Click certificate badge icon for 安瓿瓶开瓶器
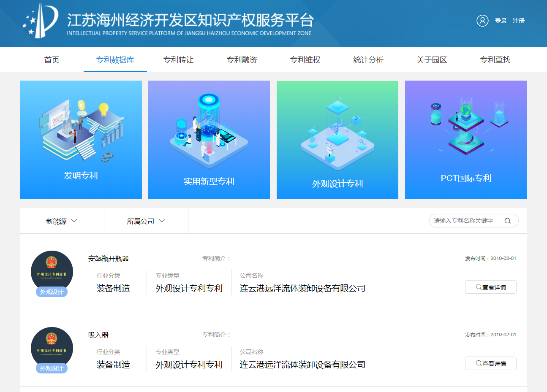This screenshot has height=392, width=547. pyautogui.click(x=52, y=272)
